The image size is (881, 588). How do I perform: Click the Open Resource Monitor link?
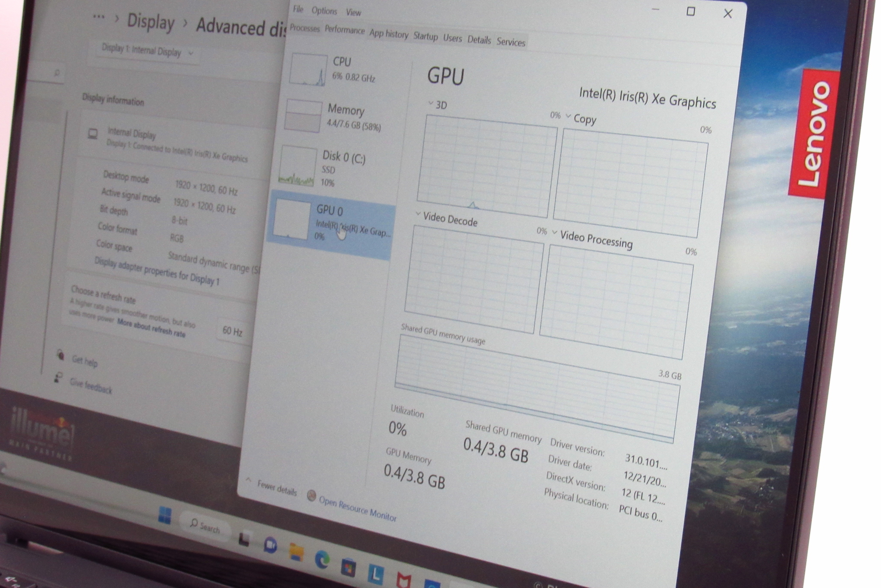[357, 508]
